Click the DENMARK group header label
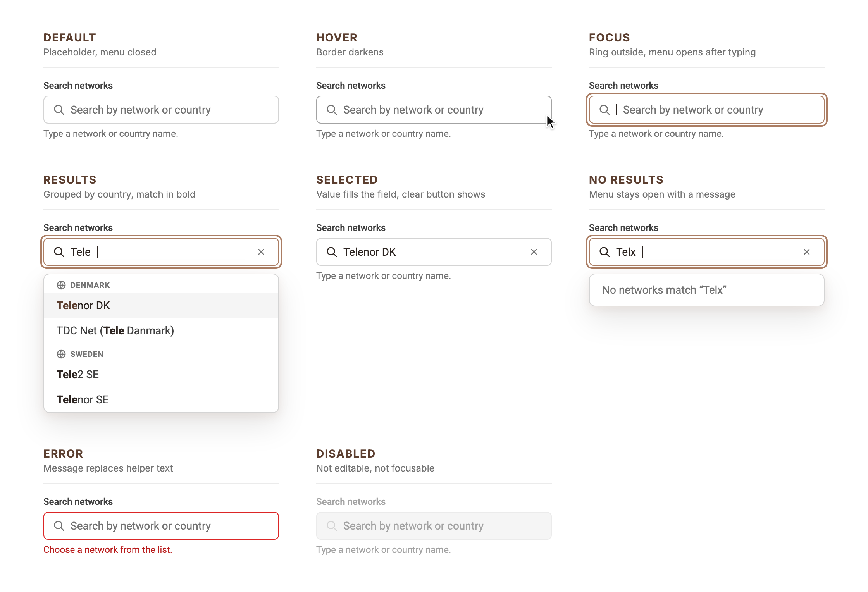Viewport: 868px width, 592px height. point(90,285)
